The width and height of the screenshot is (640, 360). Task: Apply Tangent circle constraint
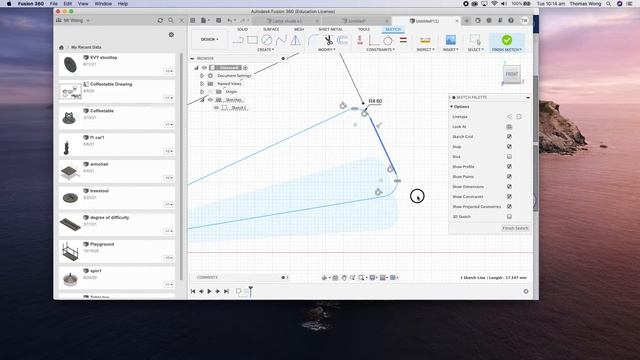coord(388,40)
